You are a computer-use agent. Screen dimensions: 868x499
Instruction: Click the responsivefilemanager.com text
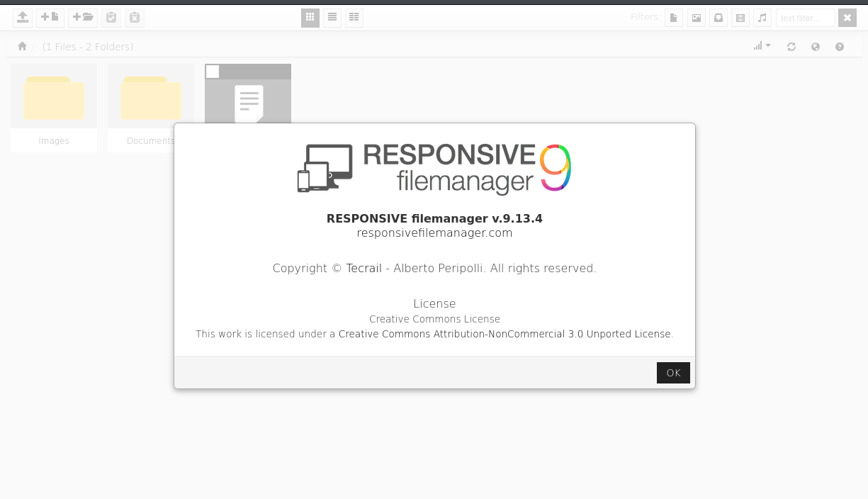point(434,232)
